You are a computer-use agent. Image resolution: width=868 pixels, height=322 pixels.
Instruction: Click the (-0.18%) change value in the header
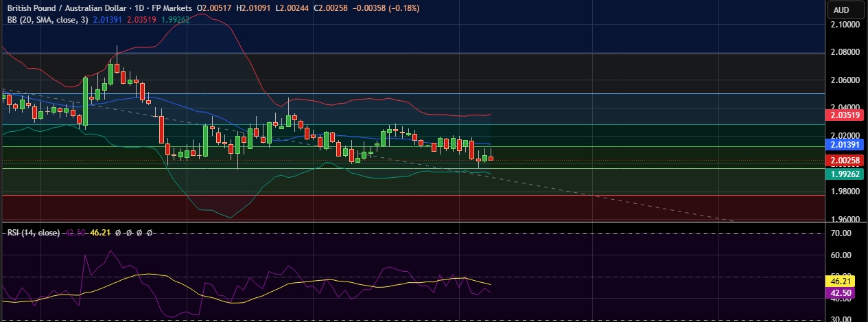coord(402,8)
